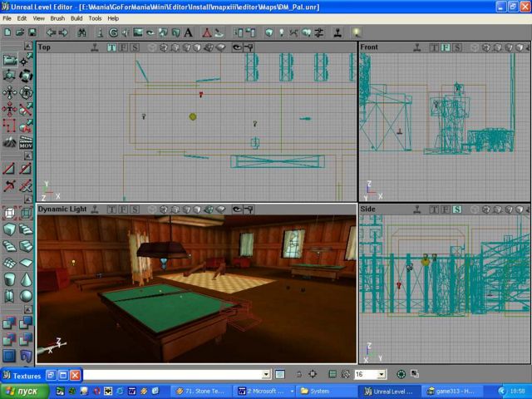Select the MOV matinee tool in toolbox
The image size is (532, 399).
(x=26, y=142)
